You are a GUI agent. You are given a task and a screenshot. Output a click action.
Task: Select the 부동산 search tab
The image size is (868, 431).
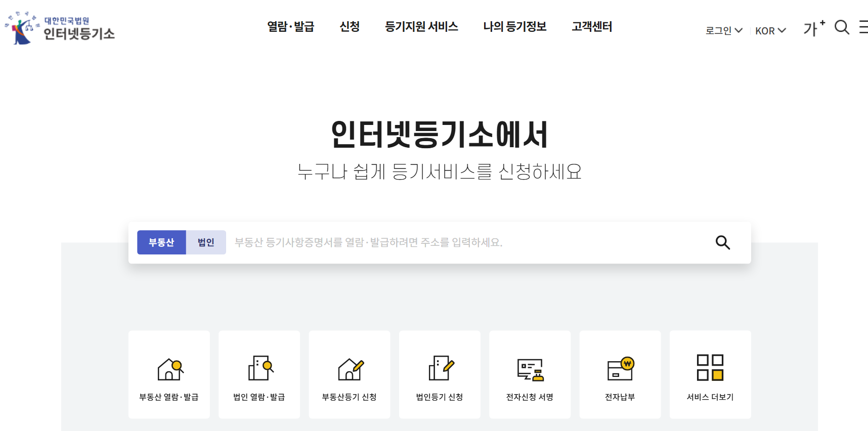click(161, 242)
